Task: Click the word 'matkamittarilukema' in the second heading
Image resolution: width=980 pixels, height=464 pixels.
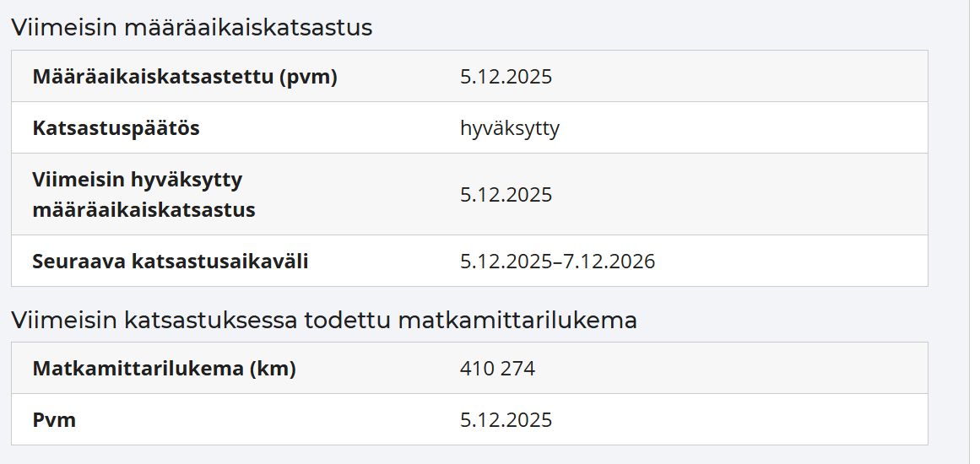Action: [x=517, y=320]
